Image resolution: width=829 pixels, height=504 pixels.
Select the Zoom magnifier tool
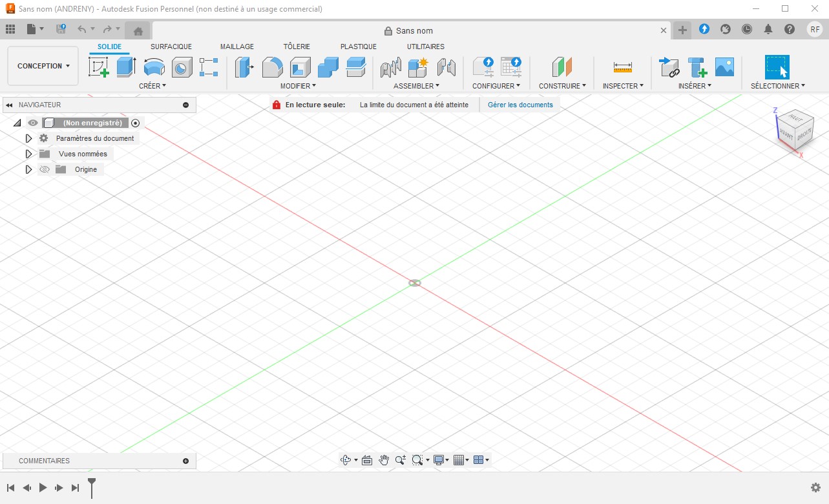pyautogui.click(x=400, y=460)
